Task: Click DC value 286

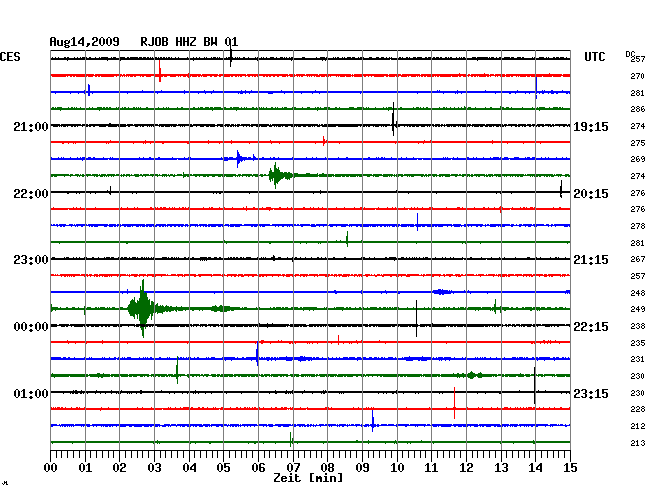Action: click(x=638, y=109)
